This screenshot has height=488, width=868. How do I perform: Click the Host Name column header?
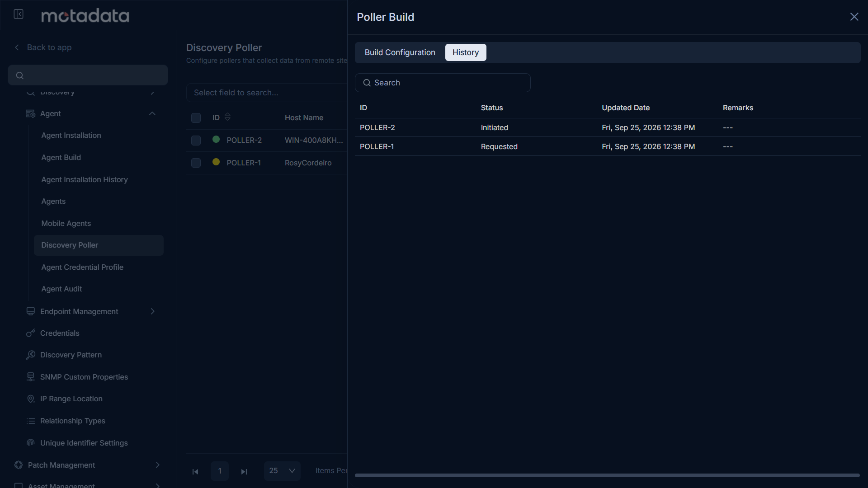point(304,117)
